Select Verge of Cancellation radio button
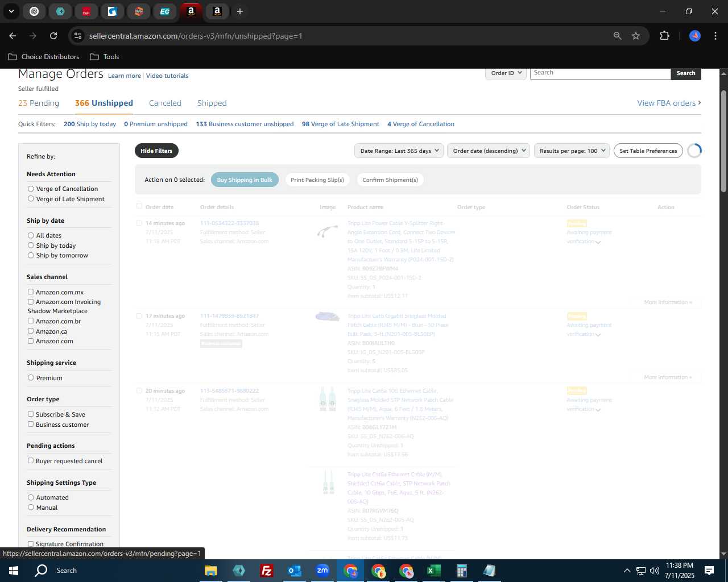This screenshot has width=728, height=582. (31, 189)
